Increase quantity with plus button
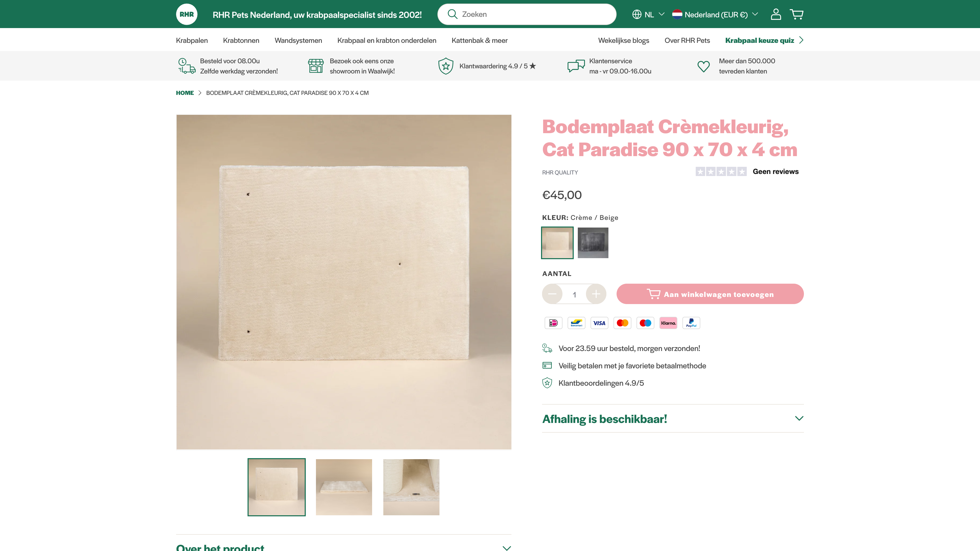This screenshot has height=551, width=980. (x=596, y=294)
